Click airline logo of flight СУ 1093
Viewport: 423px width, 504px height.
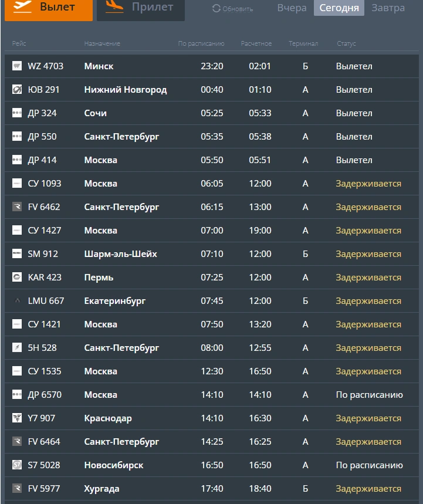point(17,183)
